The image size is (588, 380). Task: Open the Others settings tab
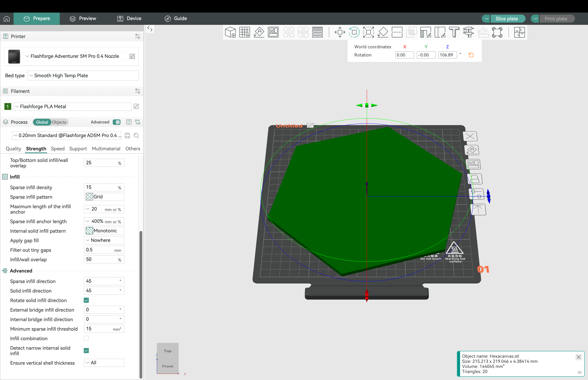coord(133,148)
